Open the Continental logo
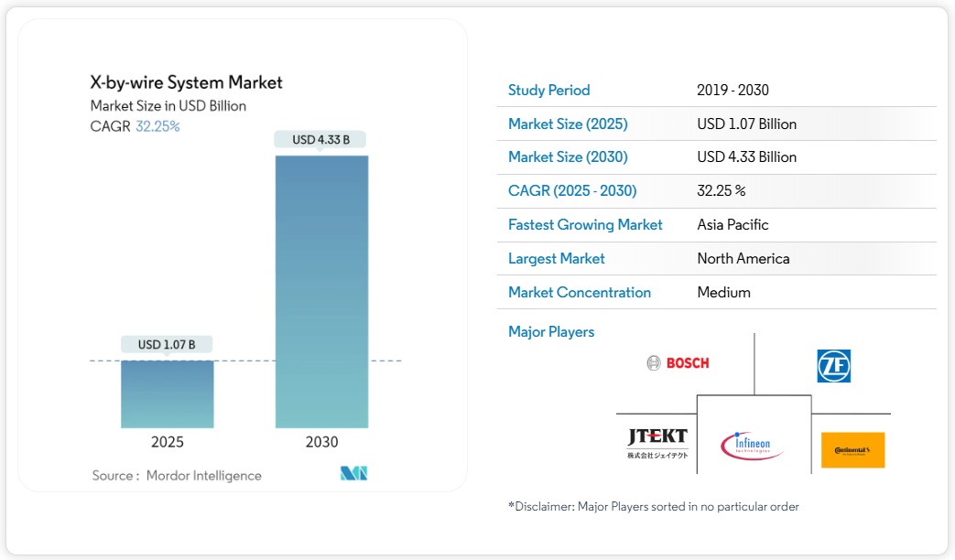Image resolution: width=955 pixels, height=560 pixels. pos(852,450)
